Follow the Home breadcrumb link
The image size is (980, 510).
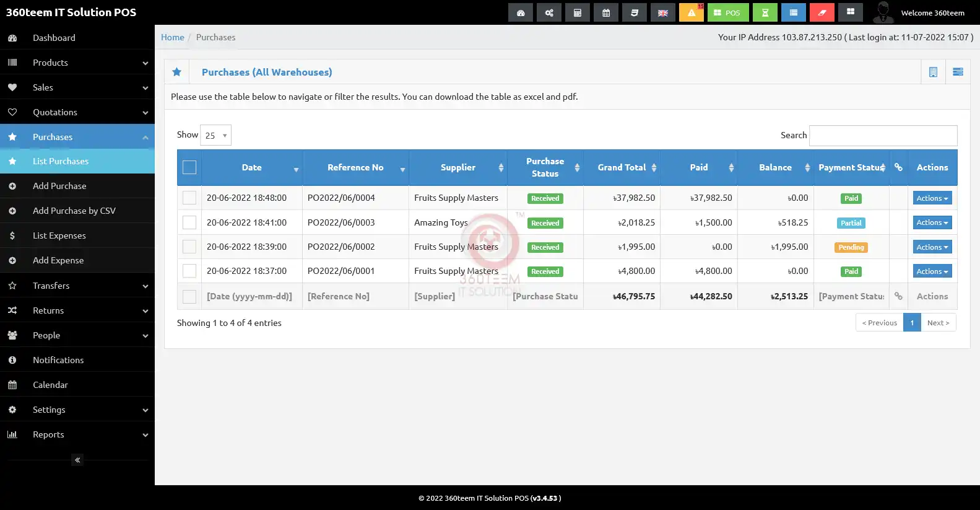173,37
